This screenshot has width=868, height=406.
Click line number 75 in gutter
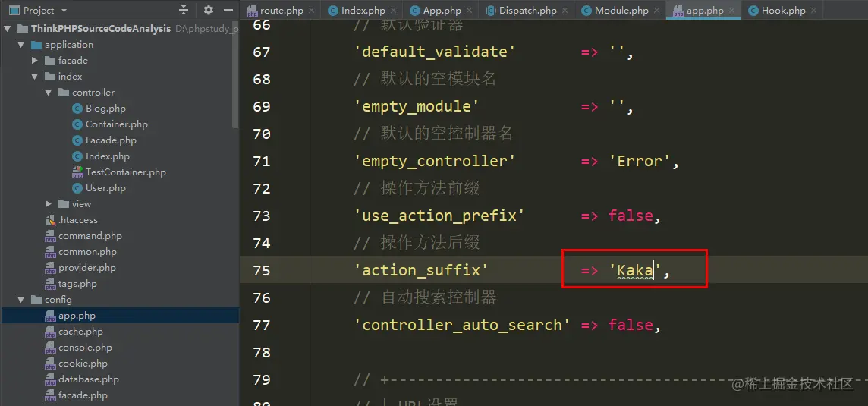point(261,270)
